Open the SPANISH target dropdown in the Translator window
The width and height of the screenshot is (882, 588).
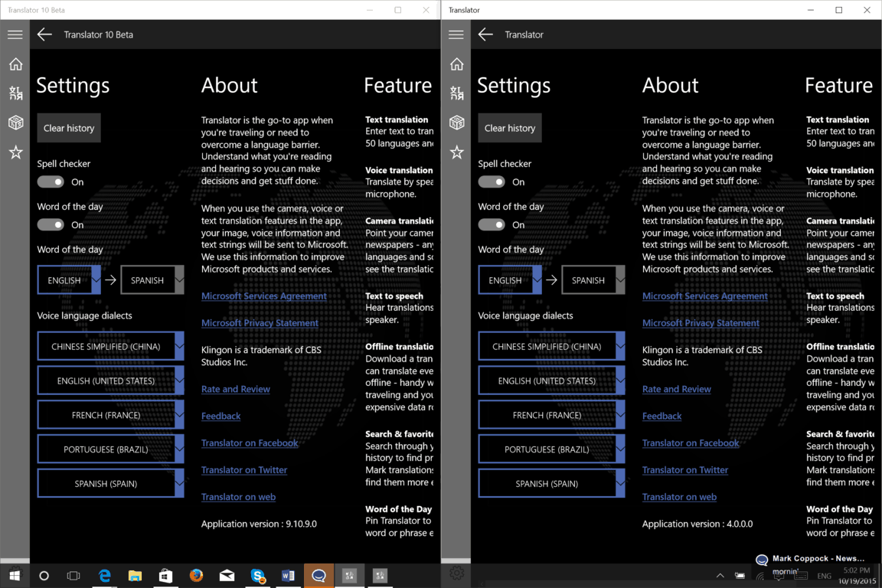tap(593, 279)
